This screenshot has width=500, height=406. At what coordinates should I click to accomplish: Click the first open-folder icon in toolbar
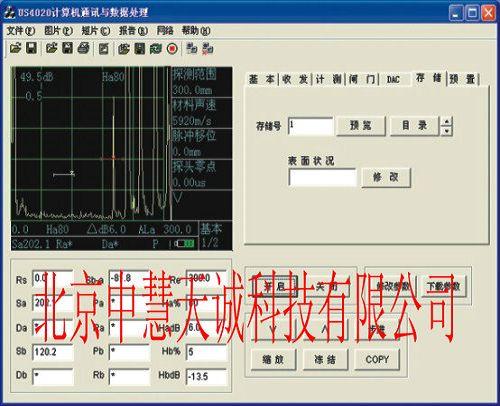point(15,49)
